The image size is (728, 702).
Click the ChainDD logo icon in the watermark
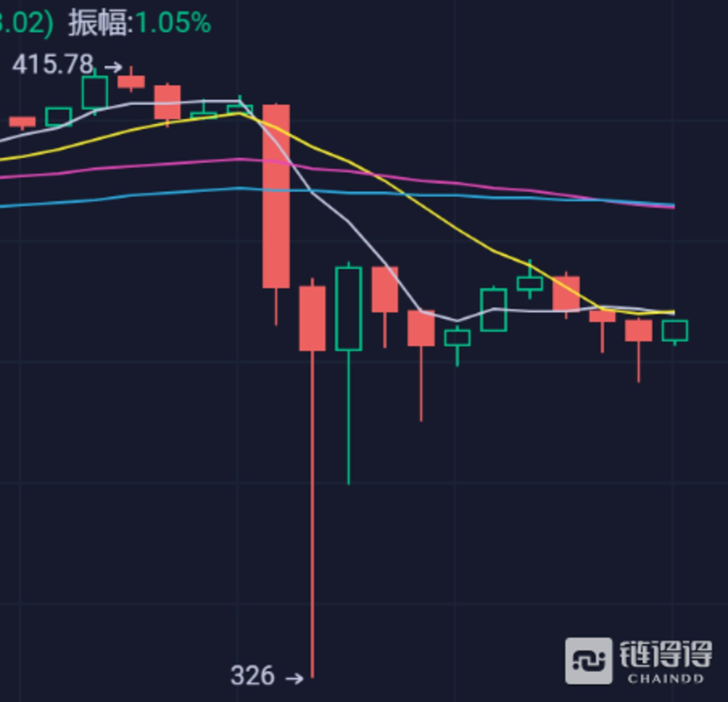coord(589,661)
